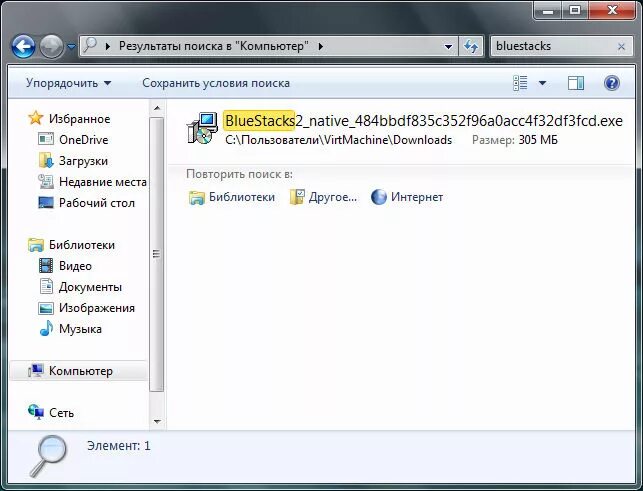The image size is (643, 491).
Task: Click the Недавние места icon
Action: [46, 181]
